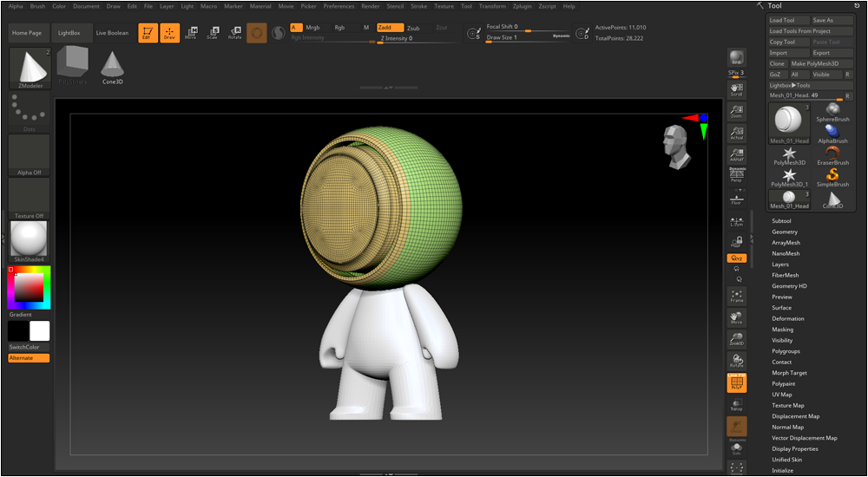Screen dimensions: 868x477
Task: Choose the Rotate transform tool
Action: pos(235,33)
